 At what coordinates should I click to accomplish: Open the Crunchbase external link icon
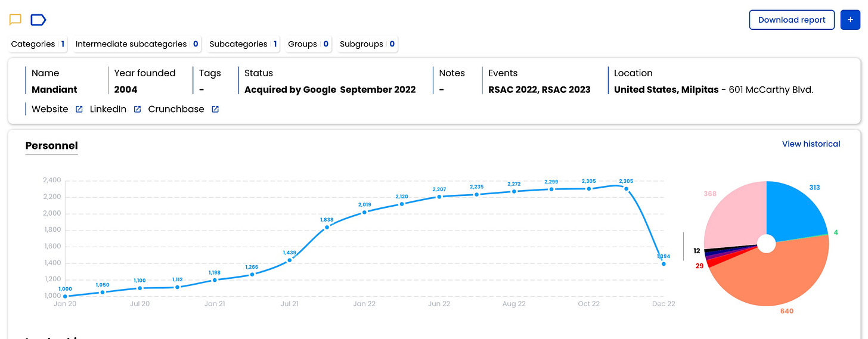pyautogui.click(x=215, y=109)
